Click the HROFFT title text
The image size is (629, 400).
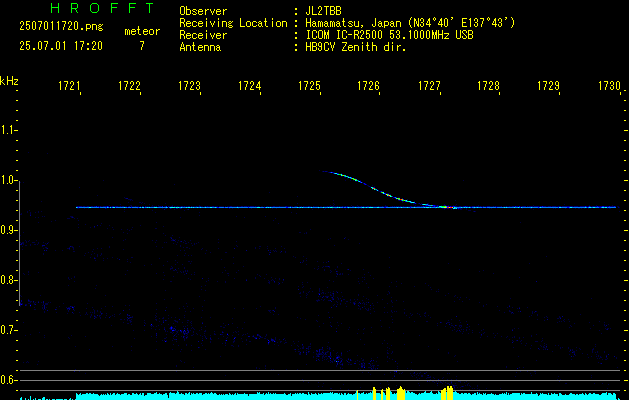[x=103, y=8]
